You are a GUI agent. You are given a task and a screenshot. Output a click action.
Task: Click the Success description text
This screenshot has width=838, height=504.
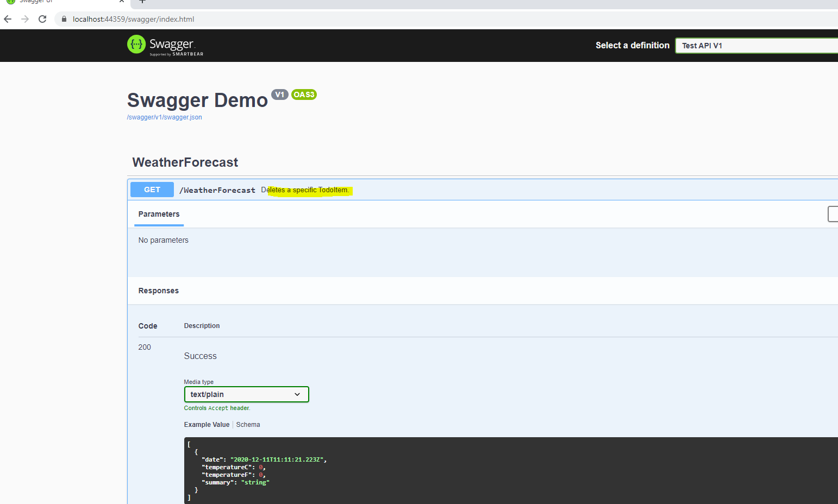tap(200, 356)
